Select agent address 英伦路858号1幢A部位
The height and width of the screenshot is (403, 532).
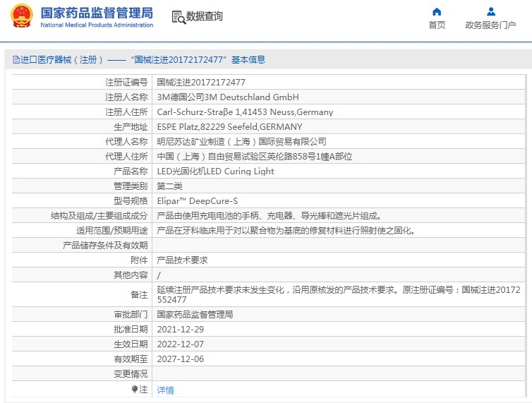[x=255, y=157]
